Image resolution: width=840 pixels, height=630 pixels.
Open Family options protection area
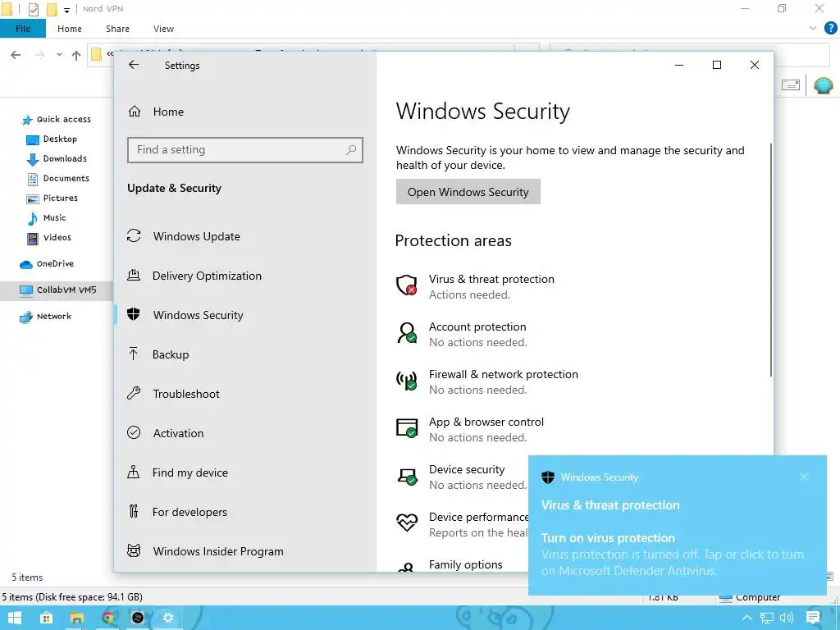click(466, 564)
